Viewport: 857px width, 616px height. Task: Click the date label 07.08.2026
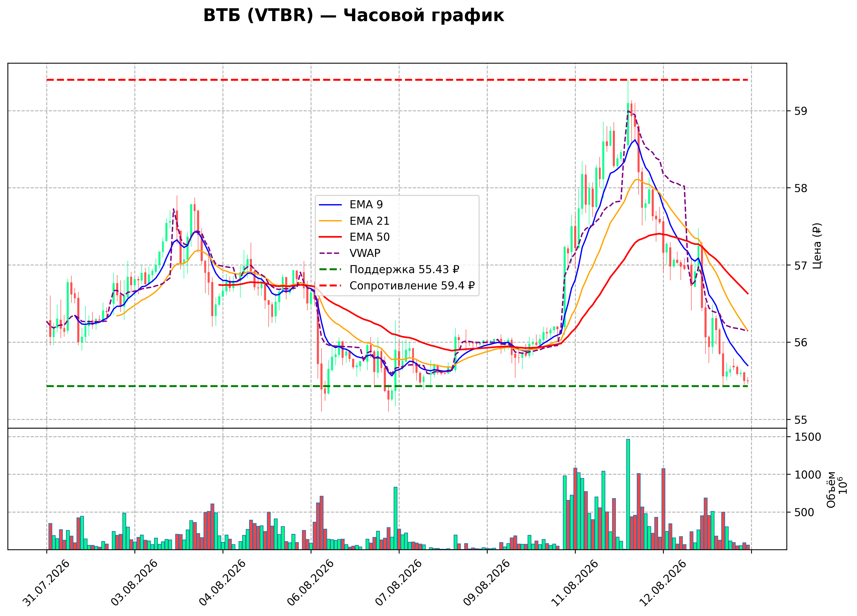pyautogui.click(x=399, y=584)
